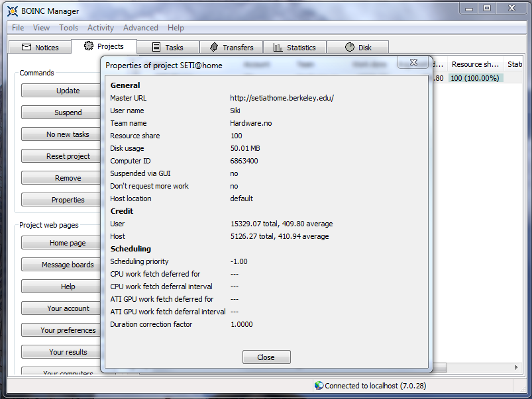
Task: Open the View menu
Action: point(41,28)
